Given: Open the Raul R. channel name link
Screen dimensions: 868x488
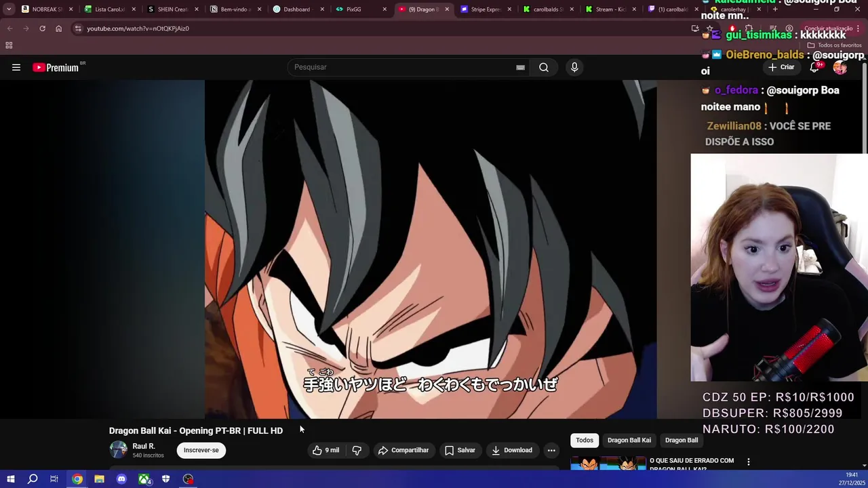Looking at the screenshot, I should click(x=144, y=446).
